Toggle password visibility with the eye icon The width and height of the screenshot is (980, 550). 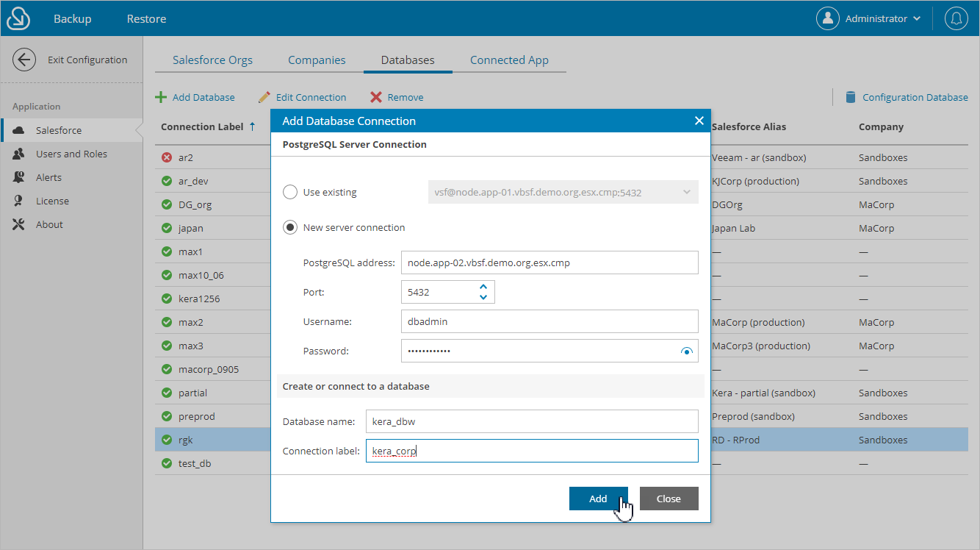pos(687,351)
